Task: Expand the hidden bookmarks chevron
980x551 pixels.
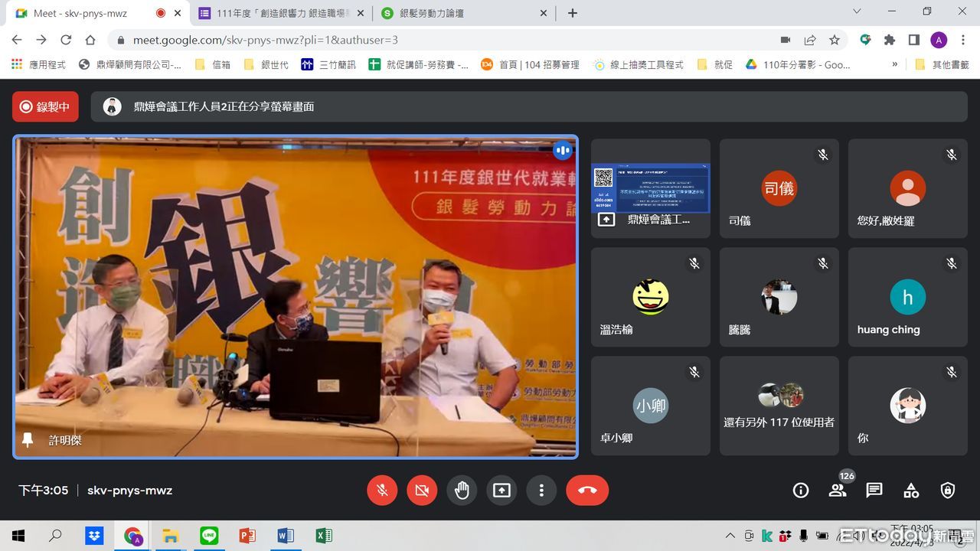Action: 894,65
